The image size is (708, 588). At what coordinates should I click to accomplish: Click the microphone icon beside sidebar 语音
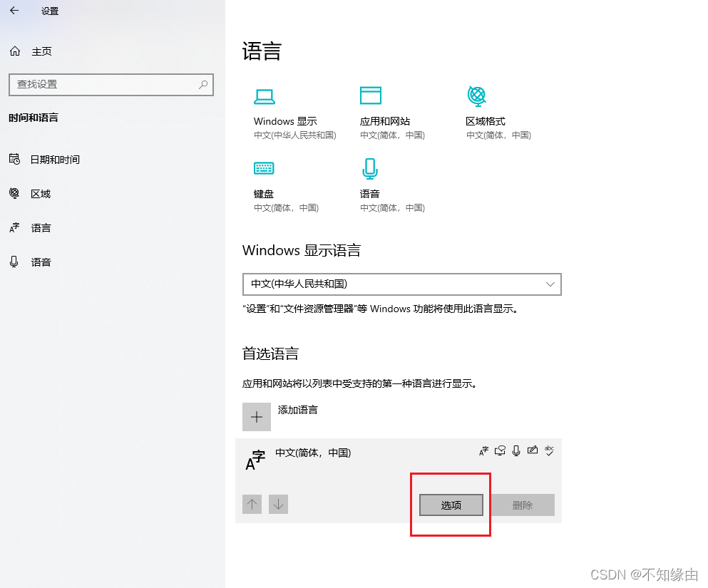coord(14,262)
